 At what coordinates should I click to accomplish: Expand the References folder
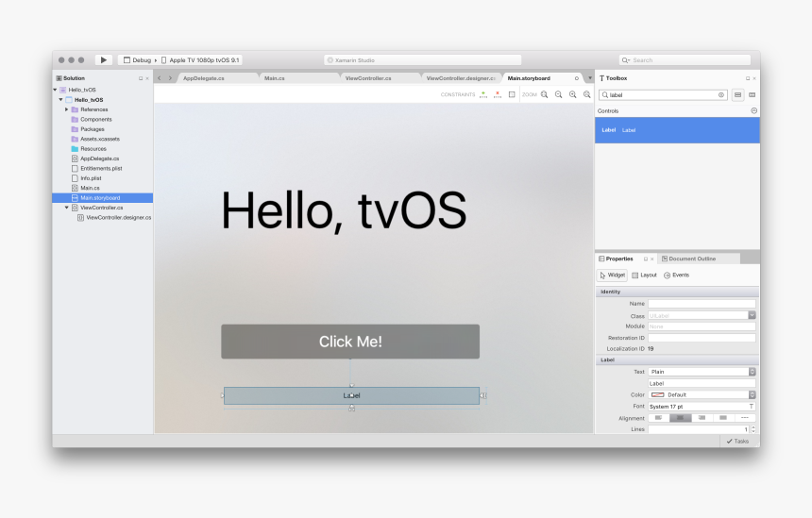pyautogui.click(x=66, y=109)
